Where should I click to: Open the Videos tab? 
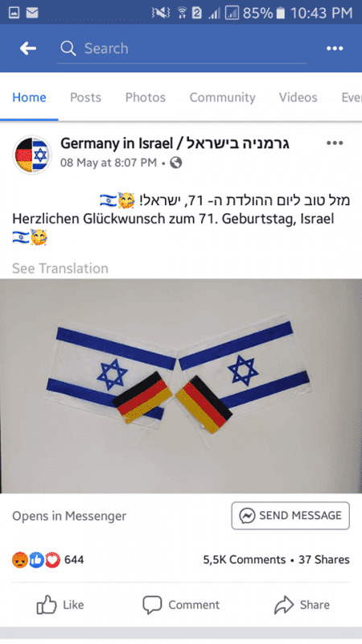(x=298, y=97)
